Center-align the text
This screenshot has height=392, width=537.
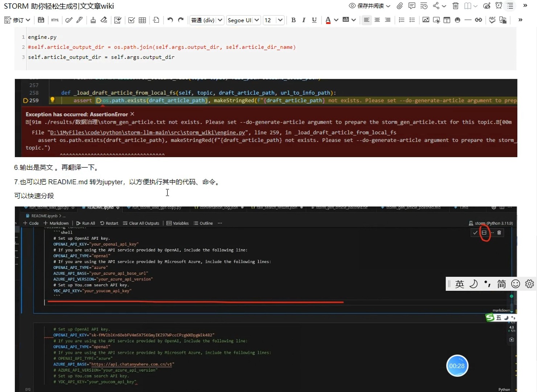[377, 20]
